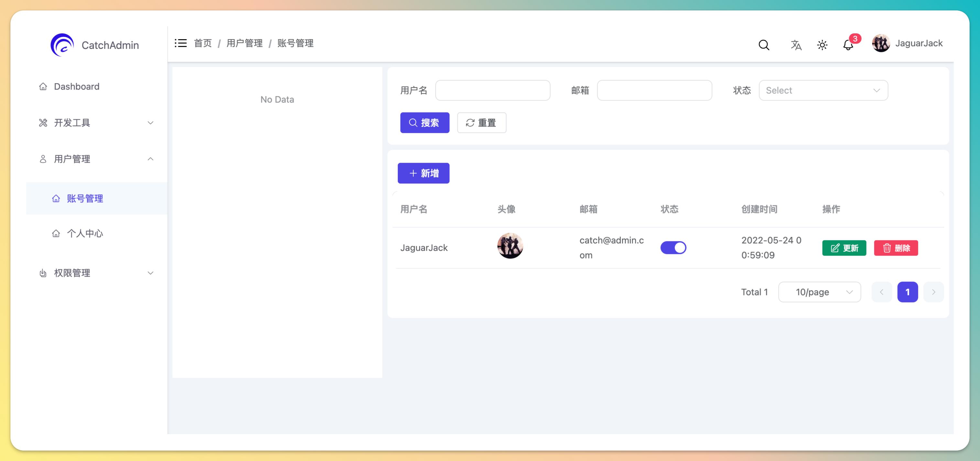Toggle the 状态 switch in the user row
Screen dimensions: 980x461
[673, 247]
